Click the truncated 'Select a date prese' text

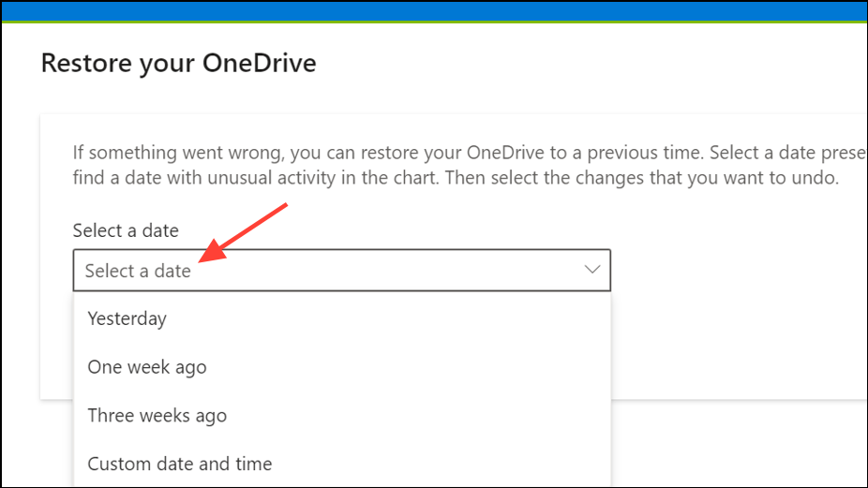(x=788, y=153)
